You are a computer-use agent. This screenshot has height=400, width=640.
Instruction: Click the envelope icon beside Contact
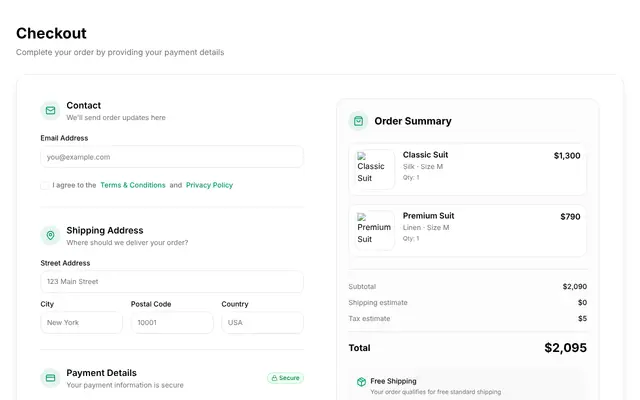point(51,111)
